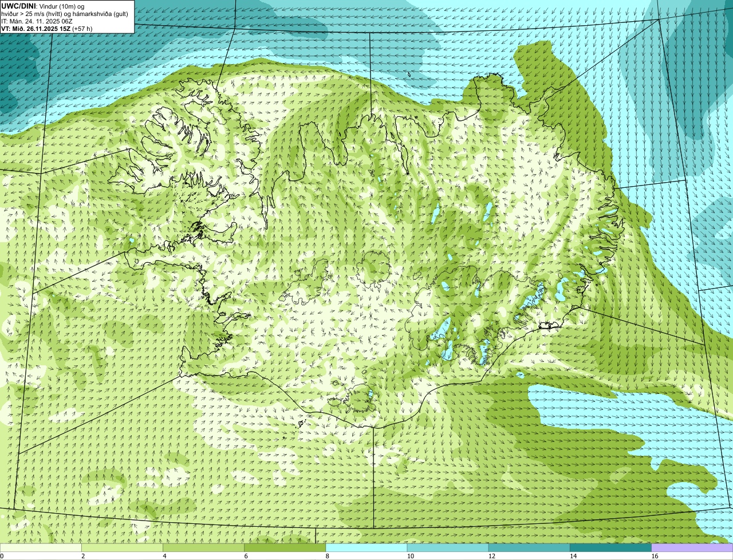This screenshot has height=560, width=733.
Task: Click the legend tick label '2'
Action: point(83,556)
